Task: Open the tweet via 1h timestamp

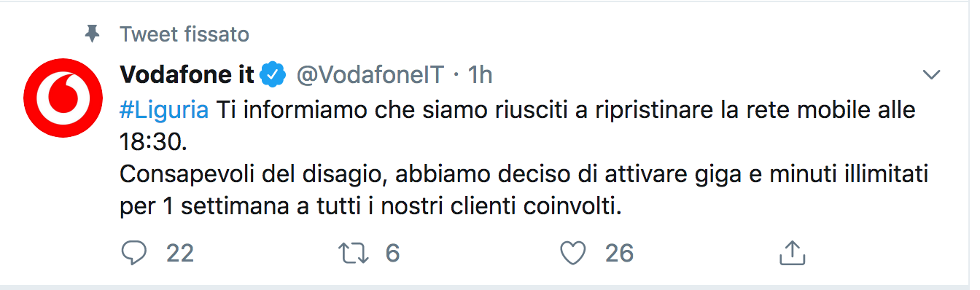Action: pos(480,74)
